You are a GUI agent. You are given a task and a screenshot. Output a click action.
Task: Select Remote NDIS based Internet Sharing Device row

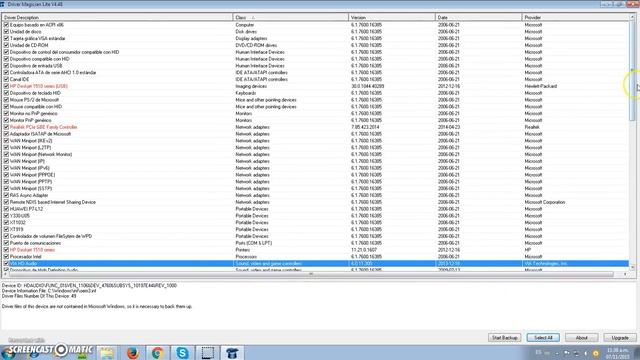316,202
